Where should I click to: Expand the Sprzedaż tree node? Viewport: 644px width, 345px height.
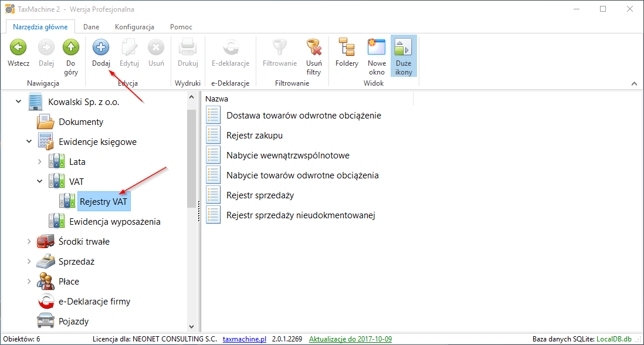[x=29, y=262]
